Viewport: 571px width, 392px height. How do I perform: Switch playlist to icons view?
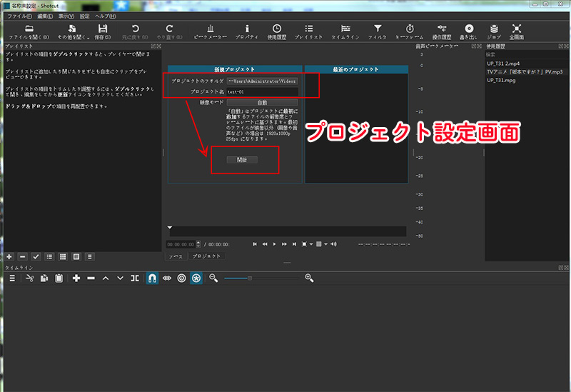(x=76, y=257)
